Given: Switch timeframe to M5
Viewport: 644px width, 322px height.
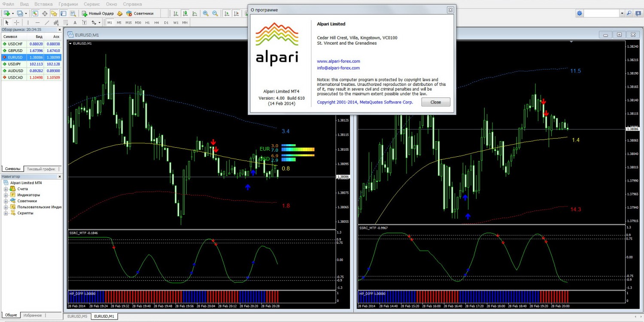Looking at the screenshot, I should tap(119, 22).
